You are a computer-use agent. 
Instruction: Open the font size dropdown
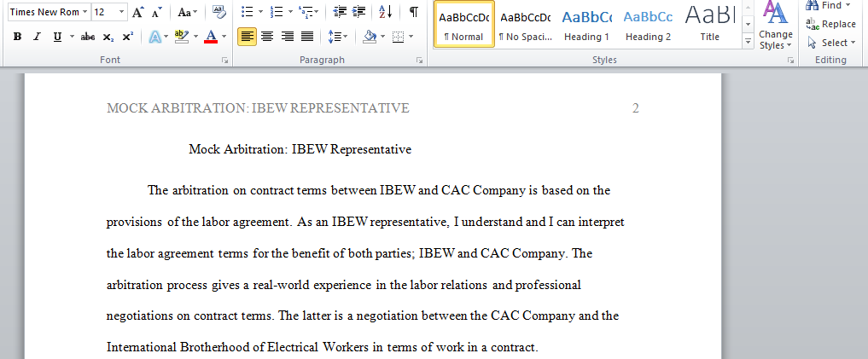[x=122, y=12]
